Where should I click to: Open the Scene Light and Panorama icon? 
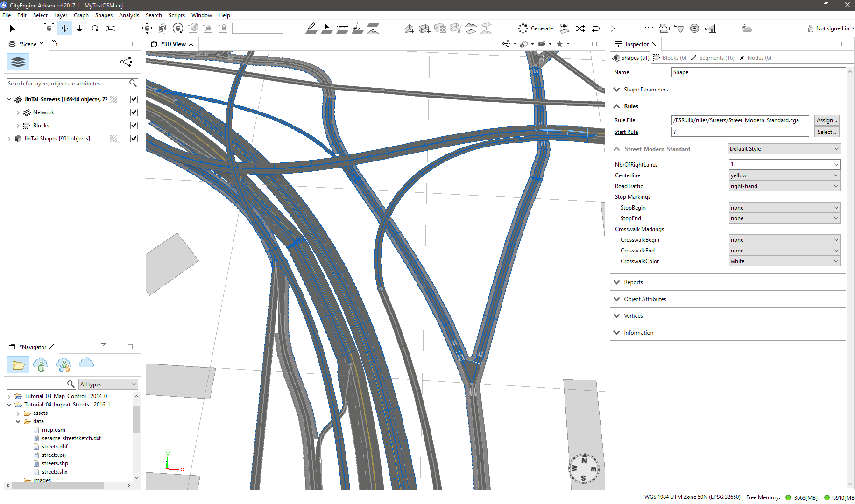pyautogui.click(x=746, y=28)
